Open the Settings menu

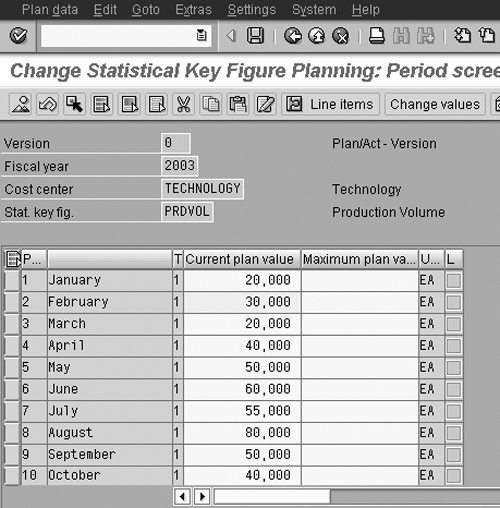click(252, 10)
